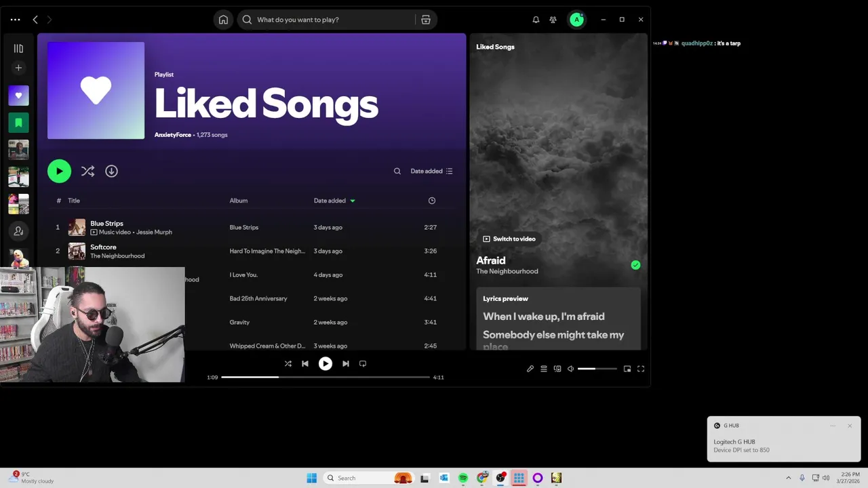
Task: Open the What's New notifications bell
Action: [x=536, y=20]
